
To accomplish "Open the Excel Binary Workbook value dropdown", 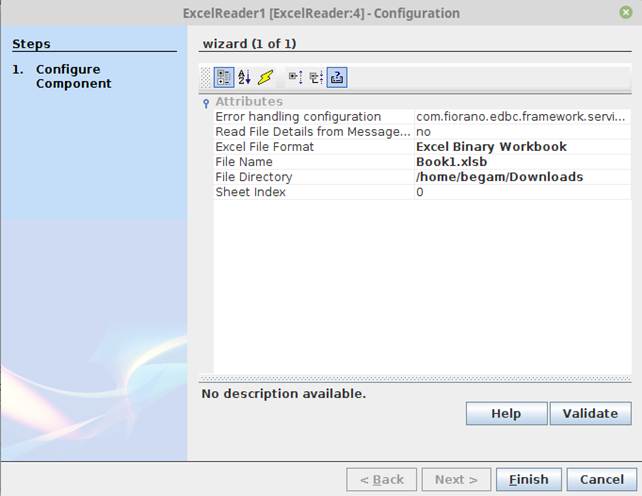I will (x=522, y=147).
